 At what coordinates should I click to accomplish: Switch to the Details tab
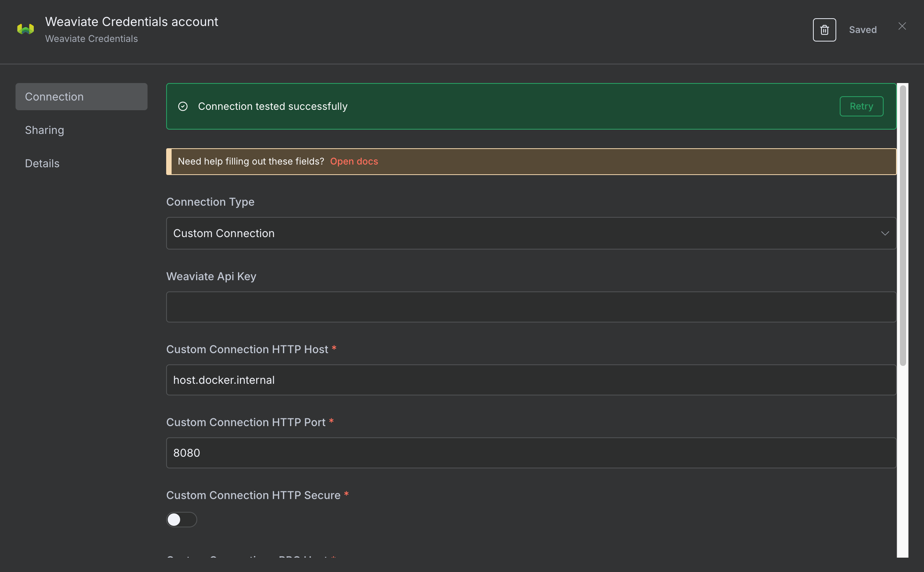tap(42, 163)
